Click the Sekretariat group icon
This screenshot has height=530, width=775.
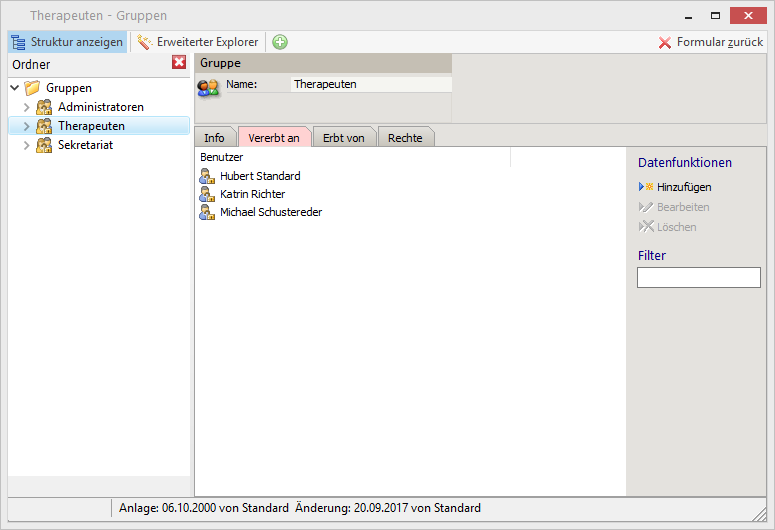[x=44, y=145]
